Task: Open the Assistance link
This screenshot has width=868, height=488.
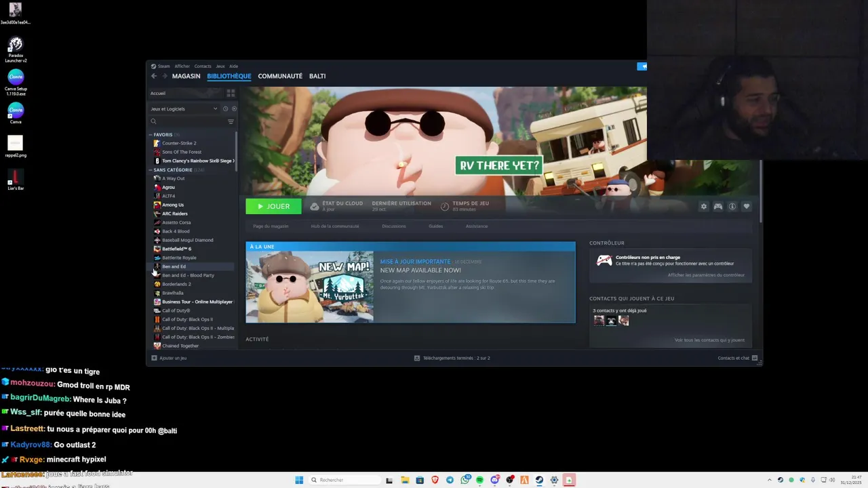Action: (x=477, y=226)
